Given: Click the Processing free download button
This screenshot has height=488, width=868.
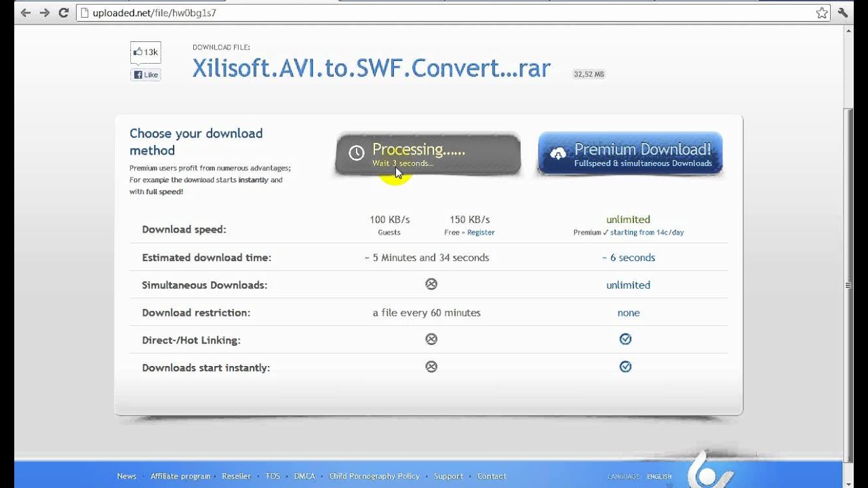Looking at the screenshot, I should pyautogui.click(x=428, y=155).
